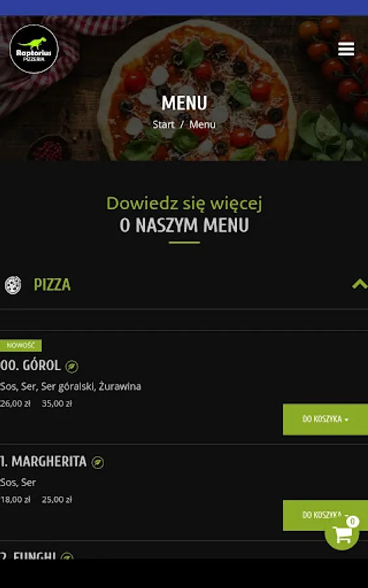
Task: Click vegetarian leaf icon next to Górol
Action: [x=72, y=366]
